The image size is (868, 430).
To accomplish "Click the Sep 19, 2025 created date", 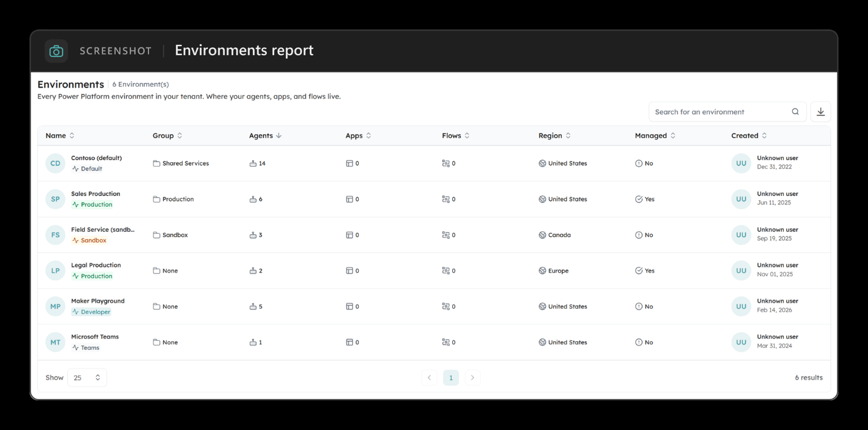I will 775,238.
